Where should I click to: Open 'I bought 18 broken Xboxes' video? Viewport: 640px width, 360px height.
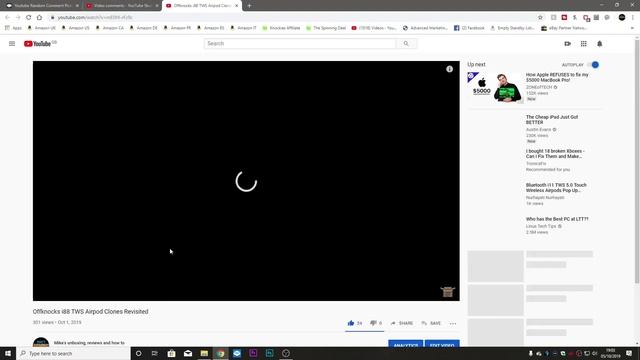coord(555,153)
